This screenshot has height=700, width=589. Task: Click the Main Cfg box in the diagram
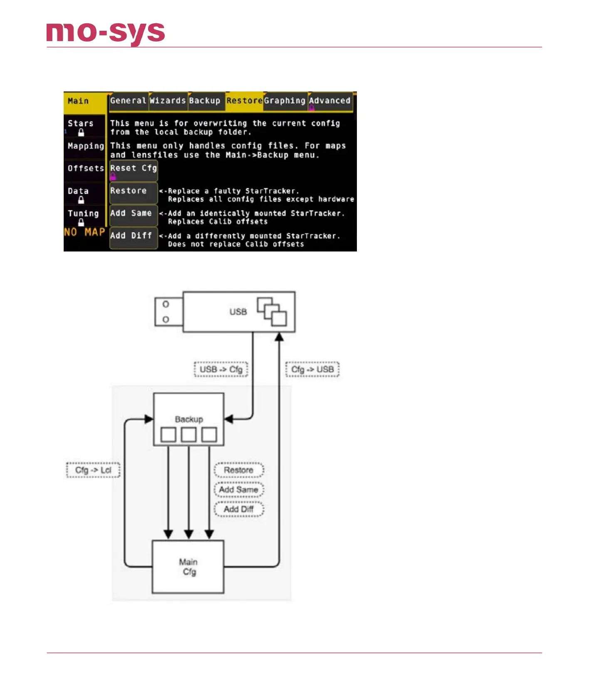coord(188,567)
